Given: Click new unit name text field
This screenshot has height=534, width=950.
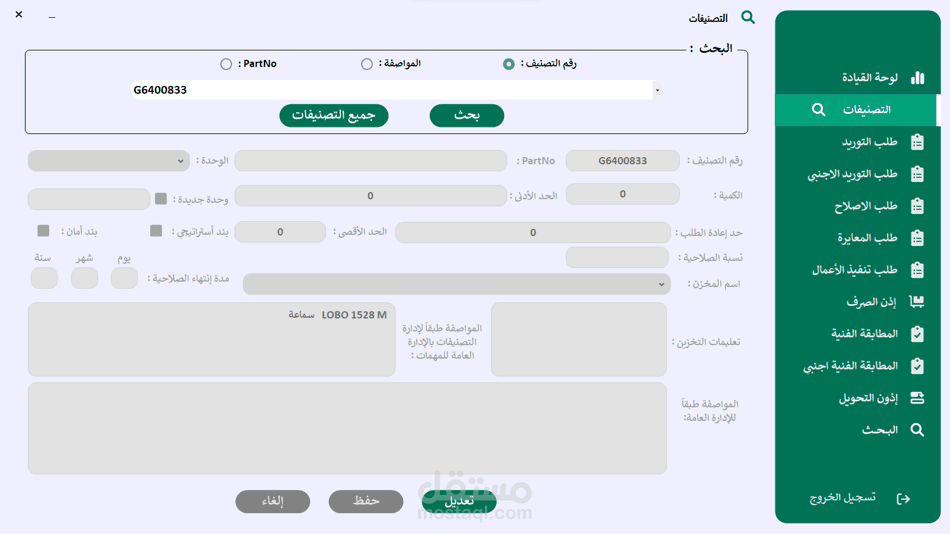Looking at the screenshot, I should coord(89,199).
